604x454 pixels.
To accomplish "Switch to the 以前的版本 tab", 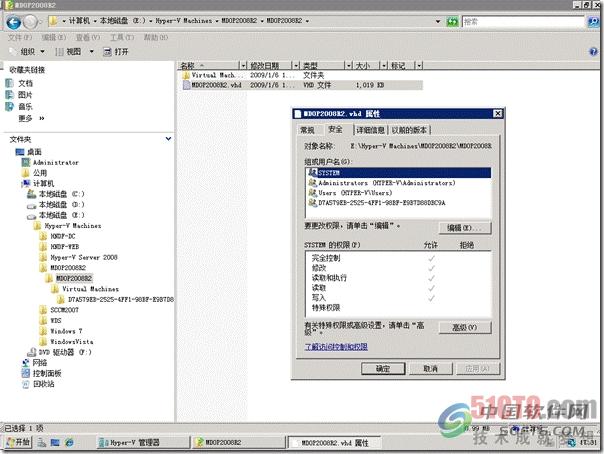I will click(x=409, y=130).
